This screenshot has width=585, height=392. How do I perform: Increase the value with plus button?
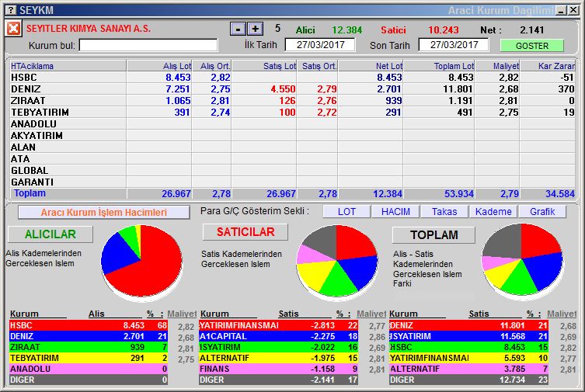pos(255,29)
